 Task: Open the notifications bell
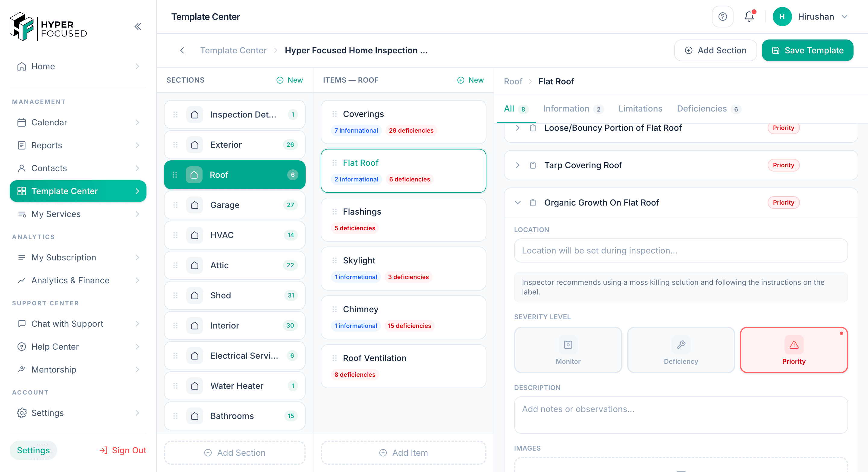749,16
